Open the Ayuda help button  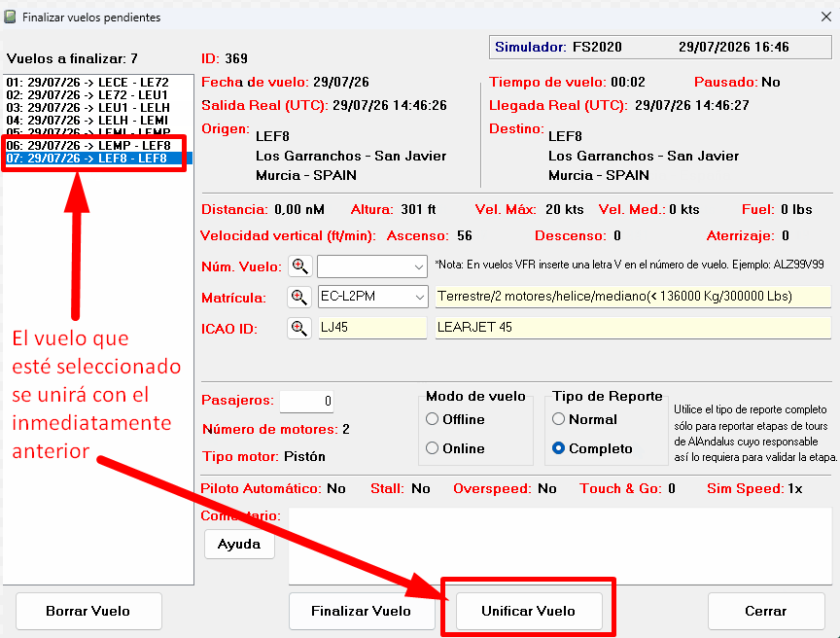click(239, 544)
